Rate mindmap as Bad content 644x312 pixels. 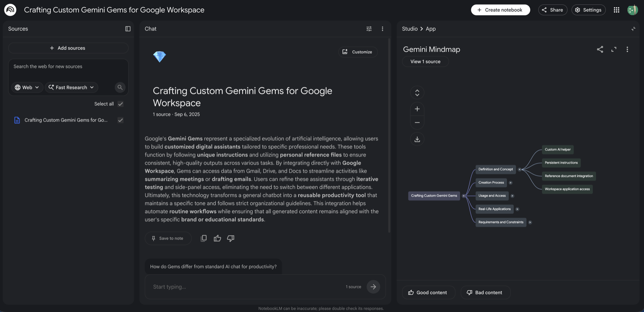coord(485,292)
